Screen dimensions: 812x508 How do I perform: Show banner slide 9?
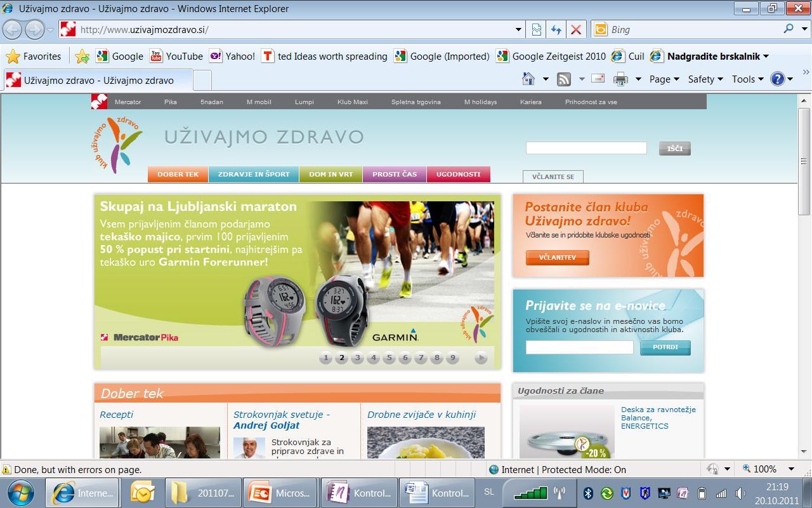coord(452,358)
